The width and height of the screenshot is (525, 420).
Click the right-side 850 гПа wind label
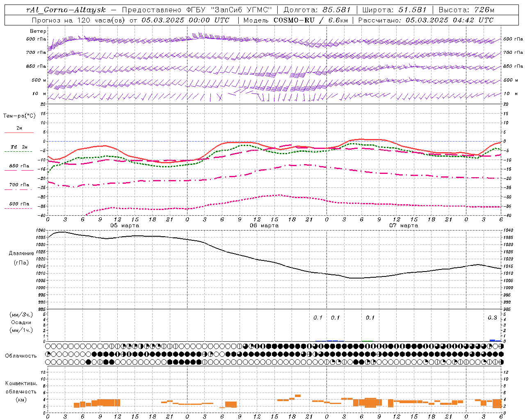[x=513, y=66]
